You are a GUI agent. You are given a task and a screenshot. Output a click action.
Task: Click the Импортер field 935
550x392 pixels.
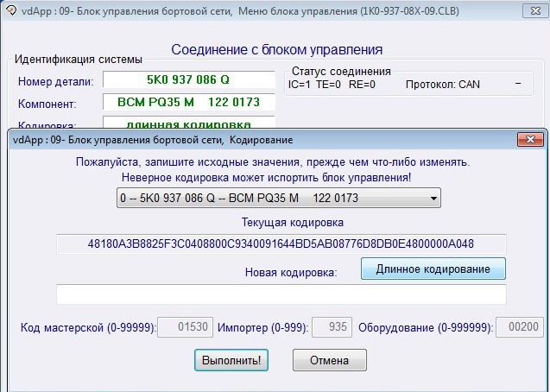[x=332, y=327]
